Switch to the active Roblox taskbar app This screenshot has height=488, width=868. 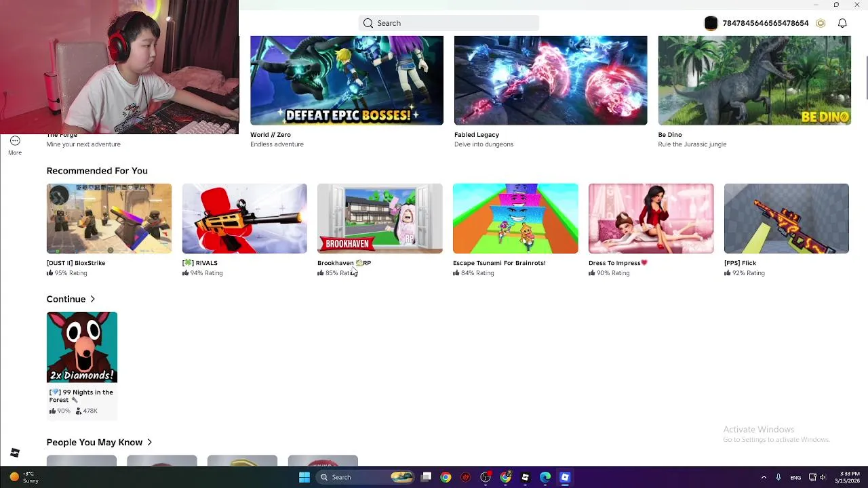(565, 477)
